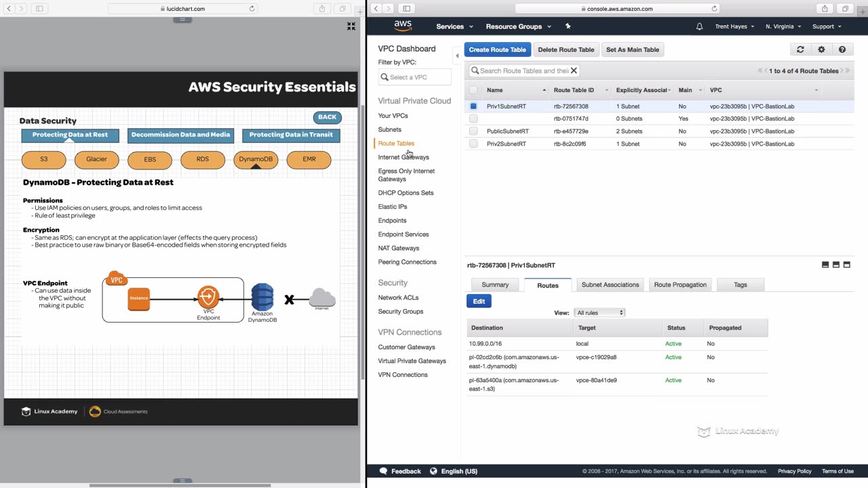Maximize the route details pane
The width and height of the screenshot is (868, 488).
click(846, 265)
